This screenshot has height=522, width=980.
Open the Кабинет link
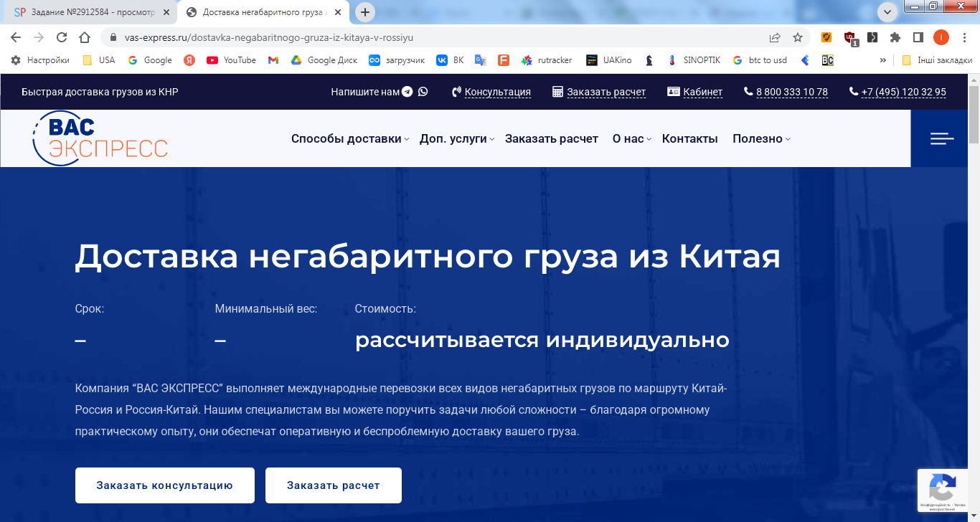pyautogui.click(x=695, y=92)
